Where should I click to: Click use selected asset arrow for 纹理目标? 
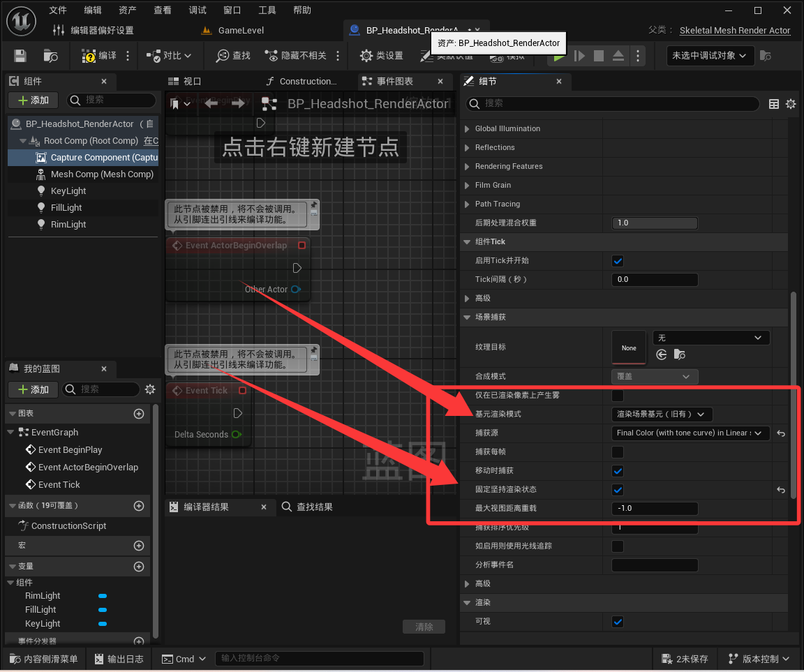662,354
